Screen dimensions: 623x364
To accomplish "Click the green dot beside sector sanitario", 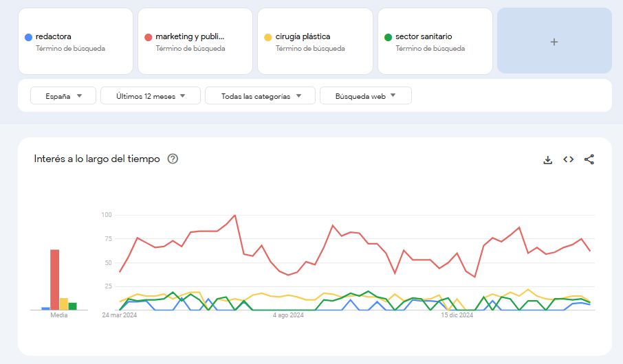I will (388, 37).
